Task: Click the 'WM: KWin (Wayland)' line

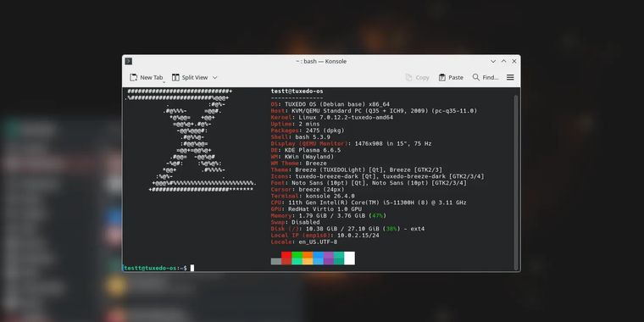Action: click(303, 157)
